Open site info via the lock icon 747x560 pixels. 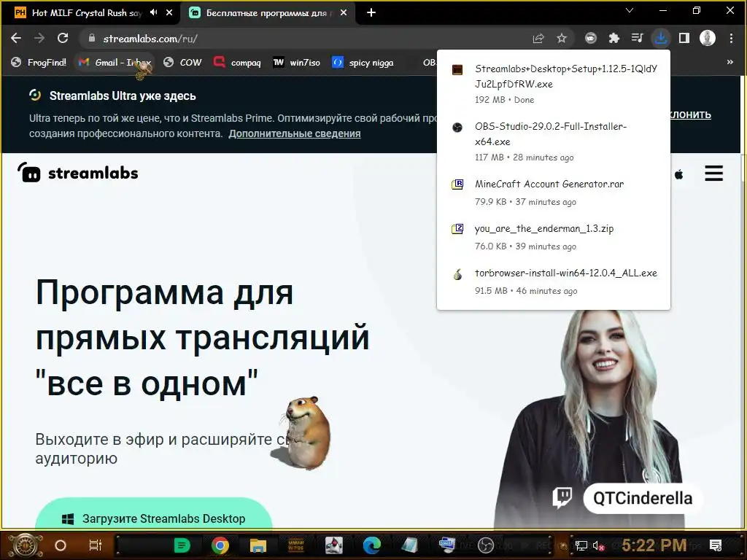pyautogui.click(x=92, y=38)
